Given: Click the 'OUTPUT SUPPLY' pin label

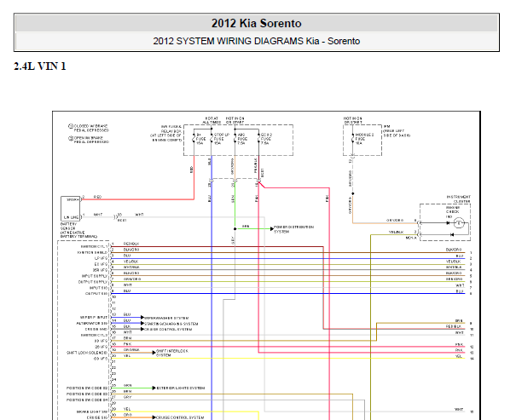Looking at the screenshot, I should tap(93, 282).
